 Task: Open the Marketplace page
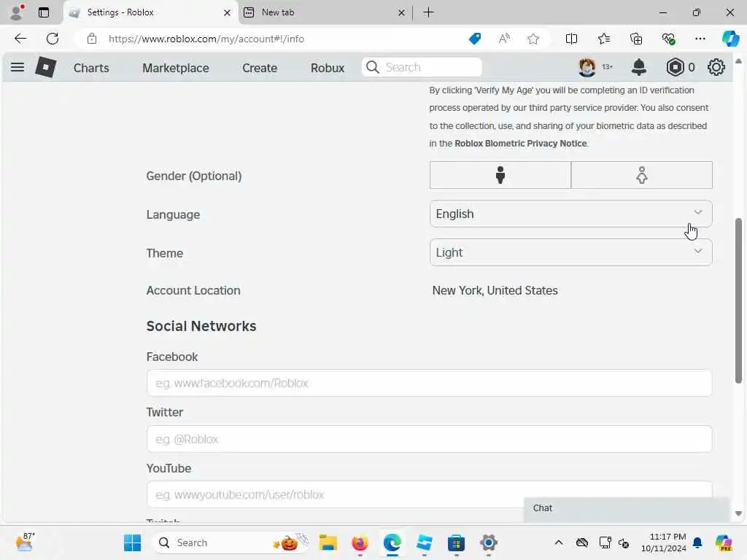[175, 68]
